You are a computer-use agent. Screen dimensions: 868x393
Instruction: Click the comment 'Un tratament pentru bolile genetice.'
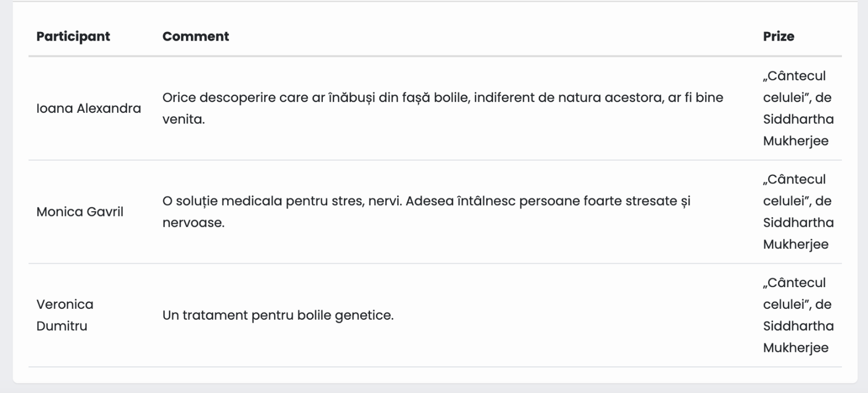[x=278, y=315]
